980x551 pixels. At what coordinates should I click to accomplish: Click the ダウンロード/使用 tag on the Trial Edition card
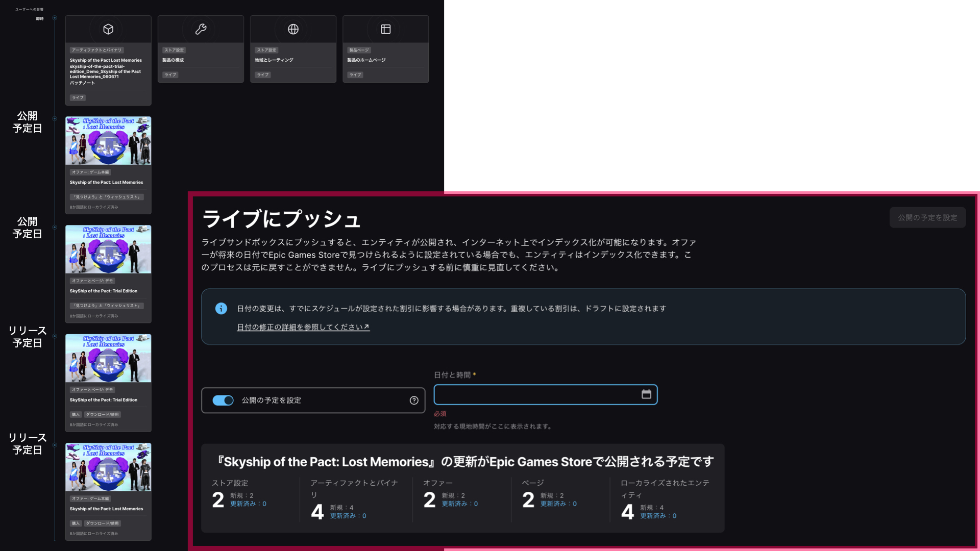(x=102, y=414)
